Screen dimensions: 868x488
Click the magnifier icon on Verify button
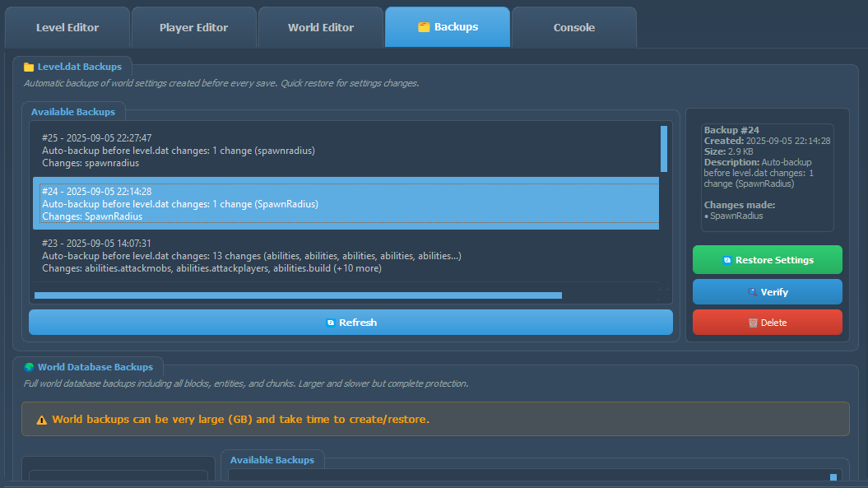753,292
